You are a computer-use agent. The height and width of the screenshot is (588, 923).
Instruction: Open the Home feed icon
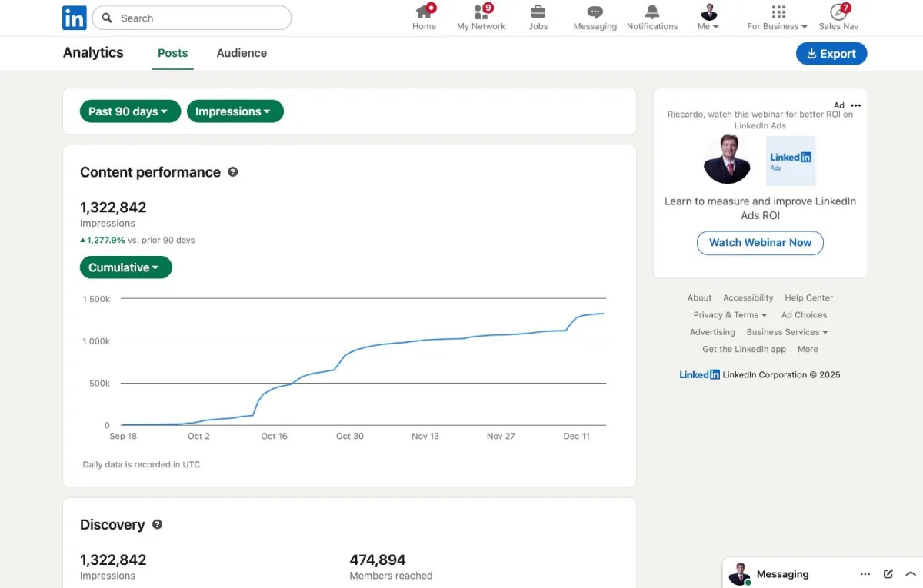[424, 12]
